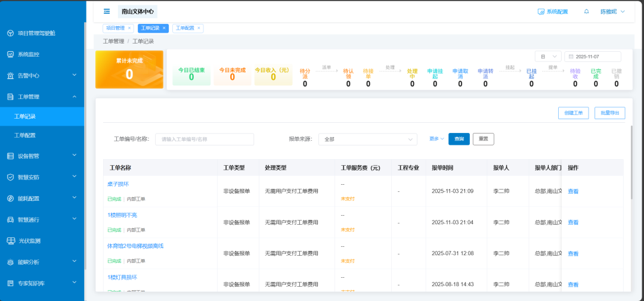Click the 专家知识库 book icon

pos(11,283)
